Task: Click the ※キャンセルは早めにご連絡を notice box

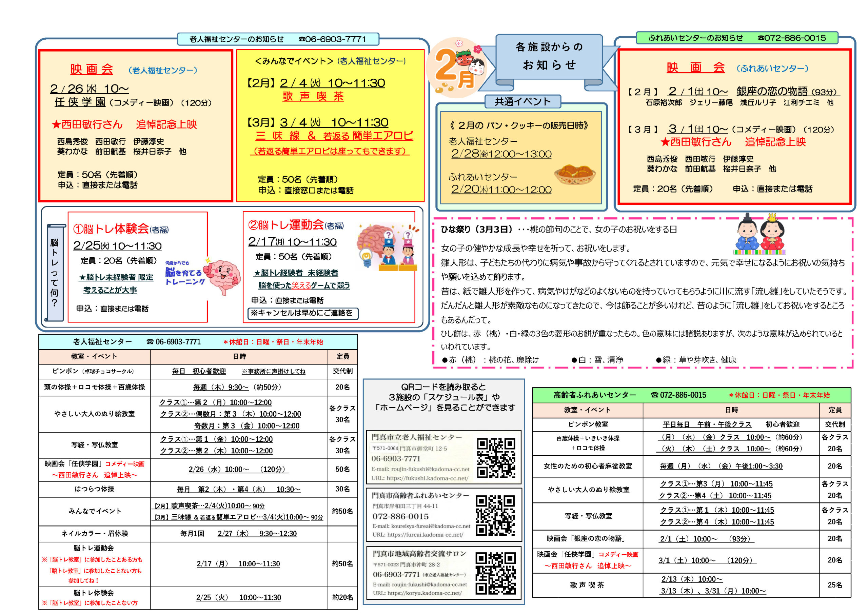Action: tap(303, 313)
